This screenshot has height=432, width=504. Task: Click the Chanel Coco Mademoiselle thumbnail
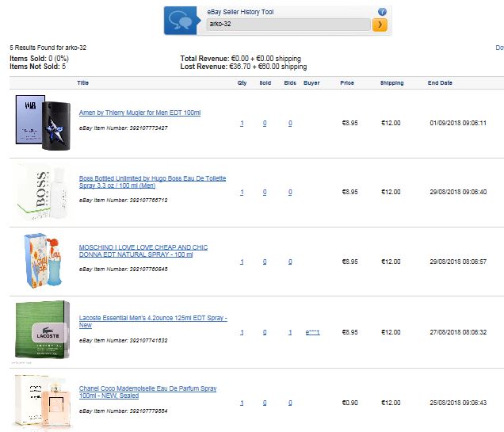tap(43, 402)
